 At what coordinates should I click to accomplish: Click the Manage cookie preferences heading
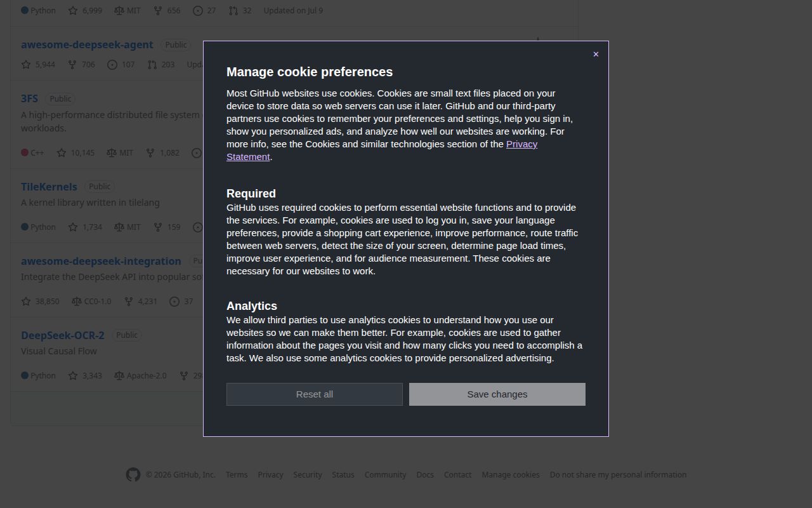click(x=310, y=72)
